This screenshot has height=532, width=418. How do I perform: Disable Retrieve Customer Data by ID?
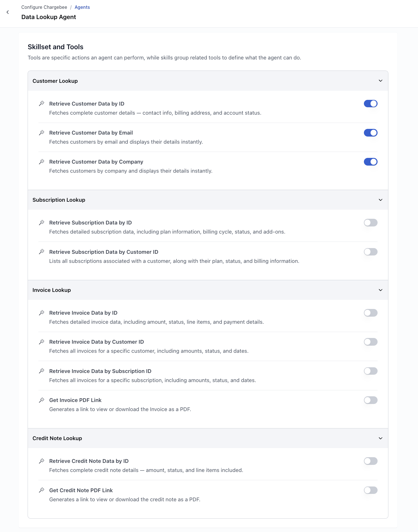[370, 103]
